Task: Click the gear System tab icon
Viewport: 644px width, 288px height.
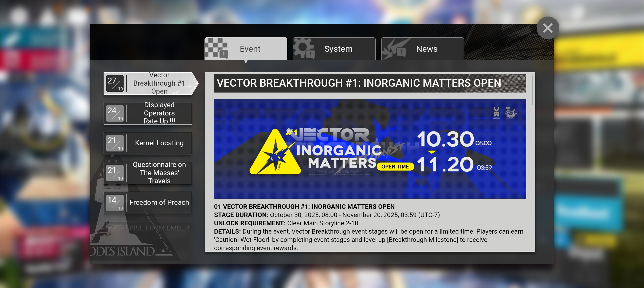Action: 304,48
